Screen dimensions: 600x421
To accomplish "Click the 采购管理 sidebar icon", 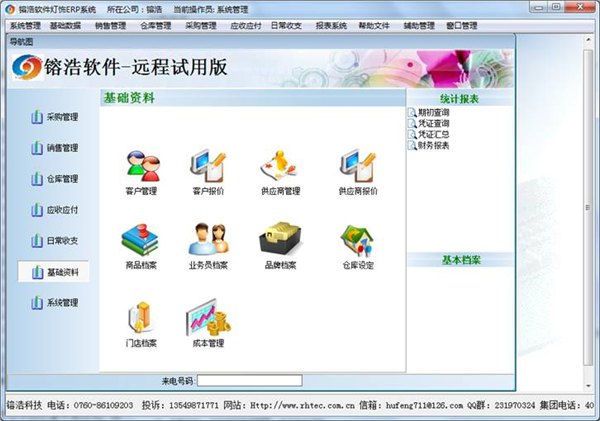I will point(37,117).
